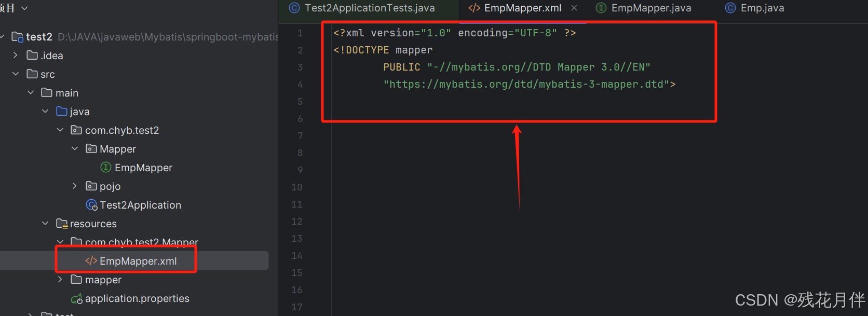
Task: Click the resources folder icon
Action: [62, 224]
